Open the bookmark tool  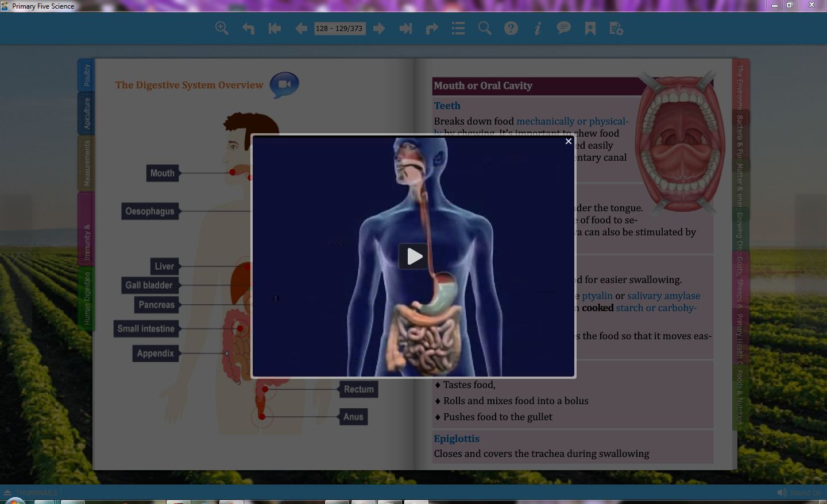tap(590, 29)
